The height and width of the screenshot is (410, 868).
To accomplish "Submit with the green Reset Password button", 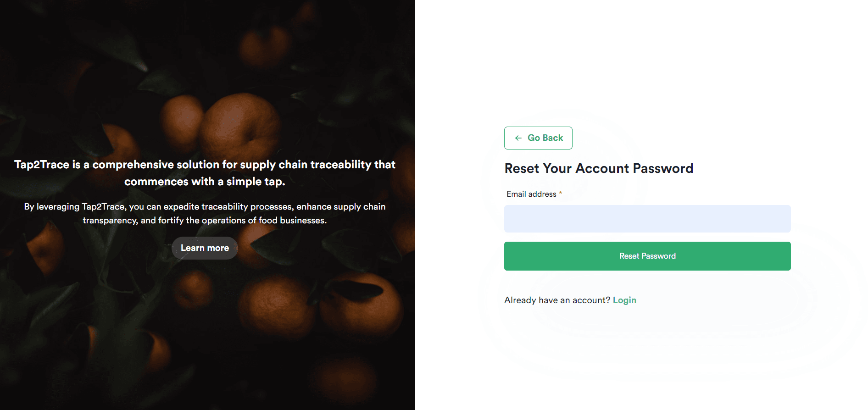I will click(x=647, y=256).
